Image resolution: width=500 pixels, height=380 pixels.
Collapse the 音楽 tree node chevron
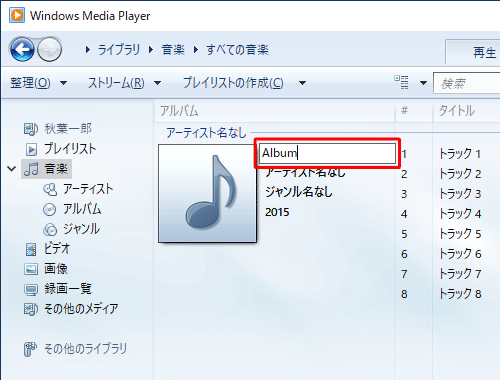coord(12,169)
